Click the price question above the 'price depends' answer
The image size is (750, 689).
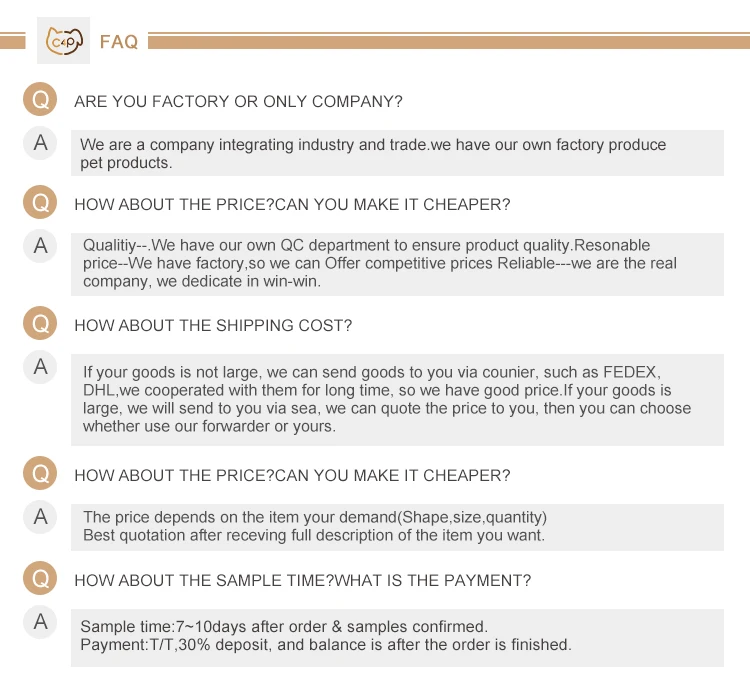click(292, 476)
